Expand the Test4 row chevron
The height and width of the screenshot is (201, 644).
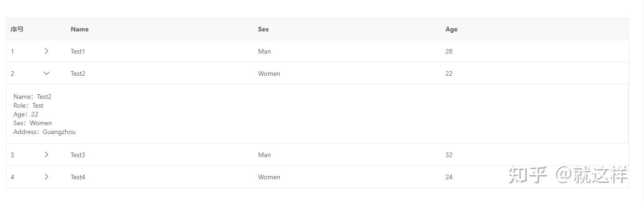46,177
